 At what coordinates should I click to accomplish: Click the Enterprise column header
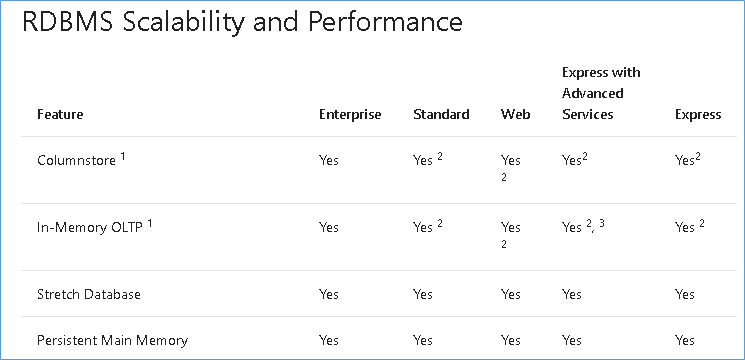pyautogui.click(x=350, y=114)
